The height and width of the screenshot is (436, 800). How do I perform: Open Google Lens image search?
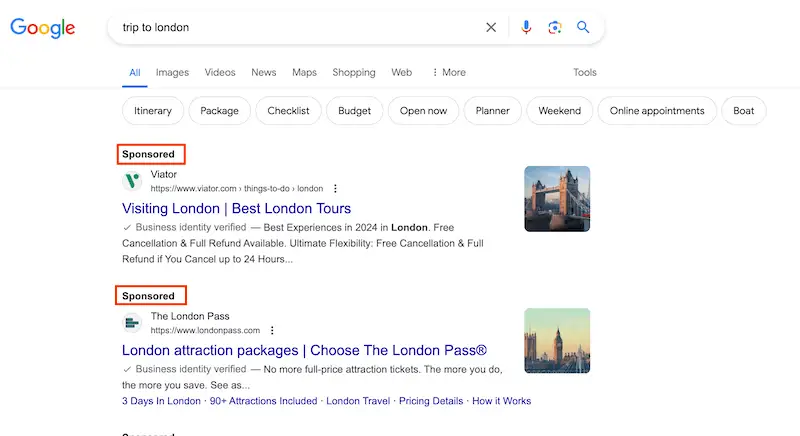click(555, 28)
